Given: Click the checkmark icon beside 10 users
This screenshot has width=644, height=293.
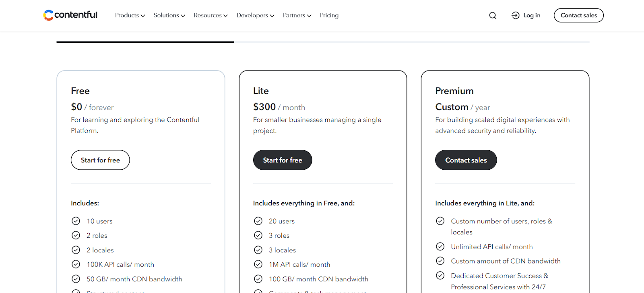Looking at the screenshot, I should coord(76,221).
